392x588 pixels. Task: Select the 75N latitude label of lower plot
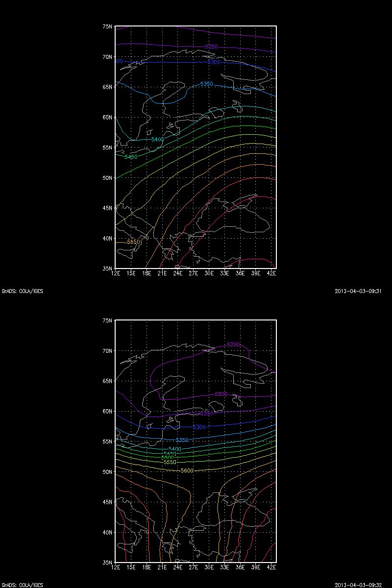pyautogui.click(x=108, y=320)
